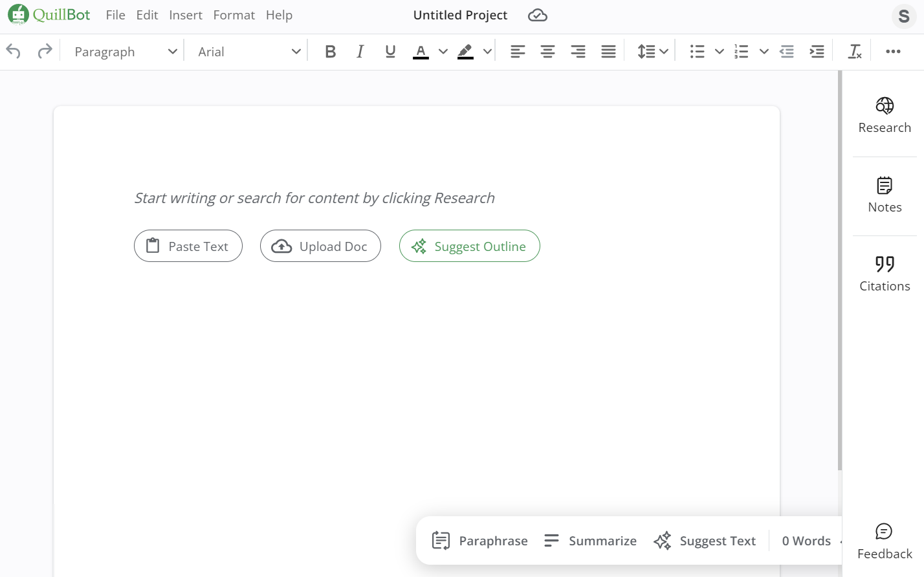Click the Suggest Outline button
The height and width of the screenshot is (577, 924).
(x=470, y=246)
